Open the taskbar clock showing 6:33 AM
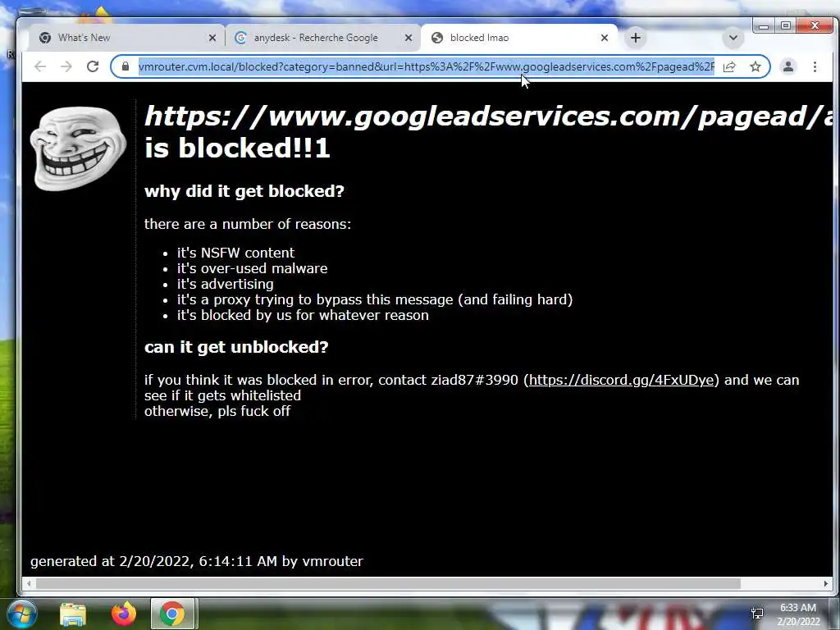This screenshot has height=630, width=840. tap(798, 614)
